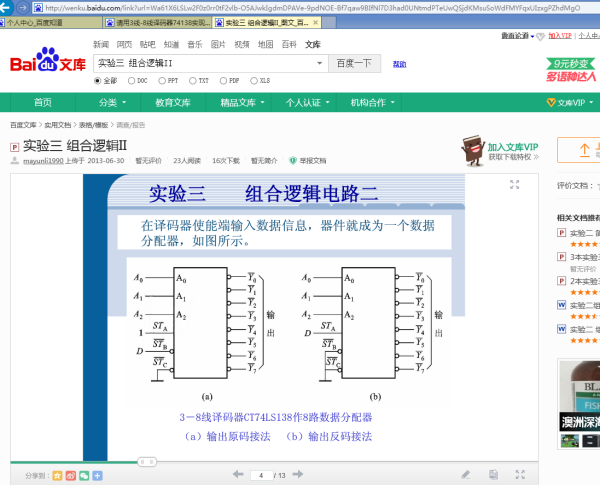The height and width of the screenshot is (485, 600).
Task: Go to previous page arrow in viewer
Action: (x=238, y=475)
